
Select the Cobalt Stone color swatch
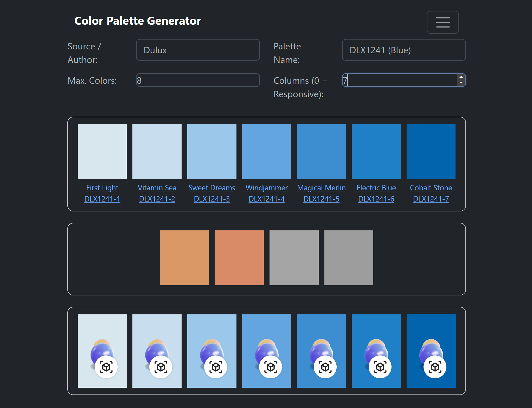coord(431,151)
